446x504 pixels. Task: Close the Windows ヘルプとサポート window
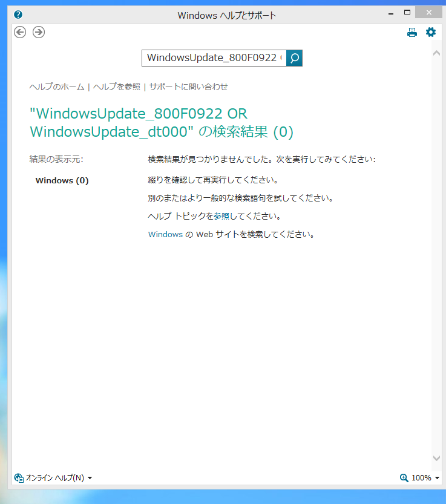click(x=428, y=13)
